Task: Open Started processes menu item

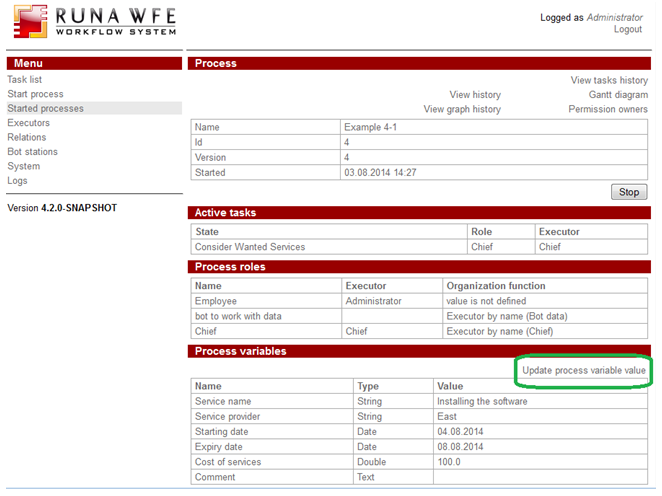Action: point(45,109)
